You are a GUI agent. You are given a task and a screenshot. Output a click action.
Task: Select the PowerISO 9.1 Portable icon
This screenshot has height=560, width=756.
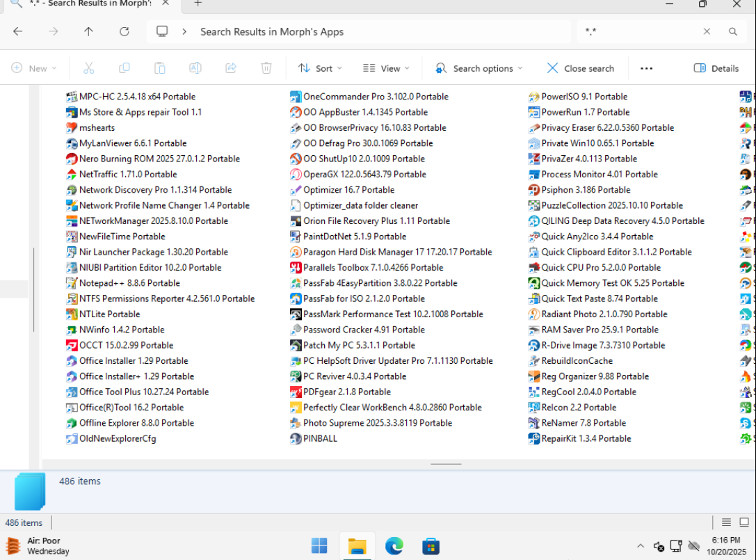(x=534, y=97)
